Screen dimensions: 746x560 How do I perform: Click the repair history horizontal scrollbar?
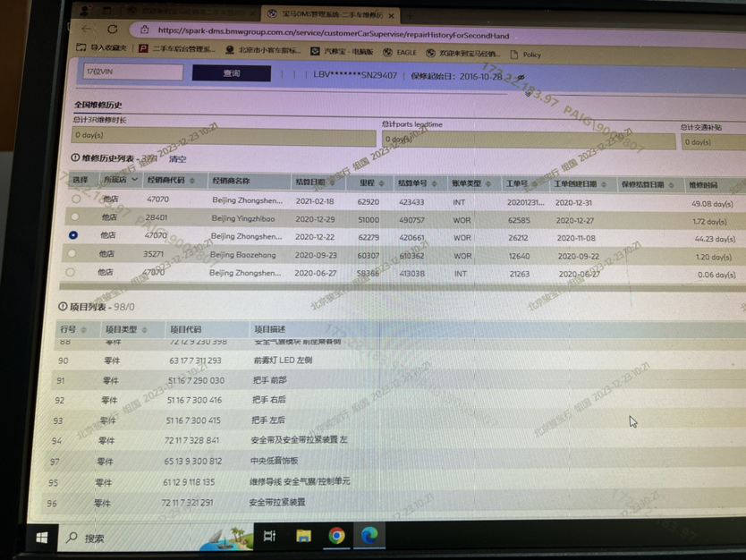click(402, 287)
